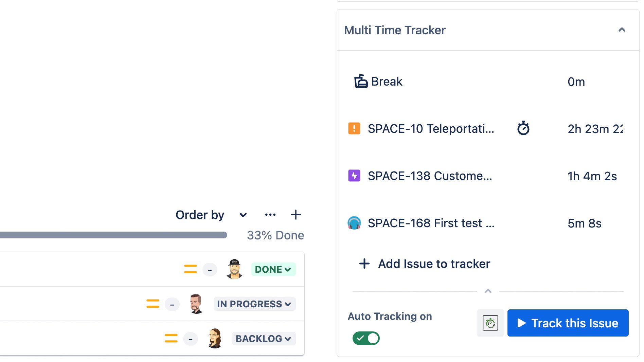The width and height of the screenshot is (644, 362).
Task: Collapse the Multi Time Tracker panel
Action: click(622, 30)
